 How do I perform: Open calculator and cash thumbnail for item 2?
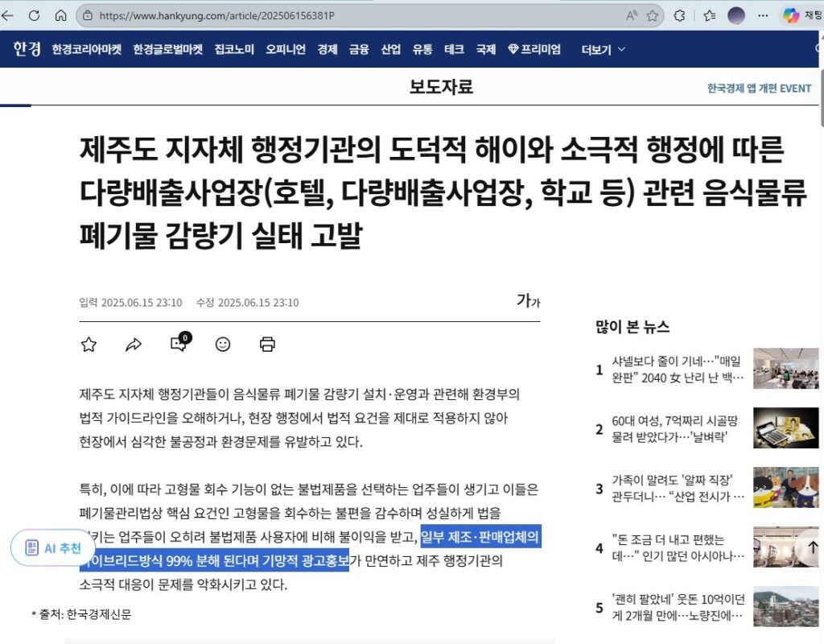[786, 427]
